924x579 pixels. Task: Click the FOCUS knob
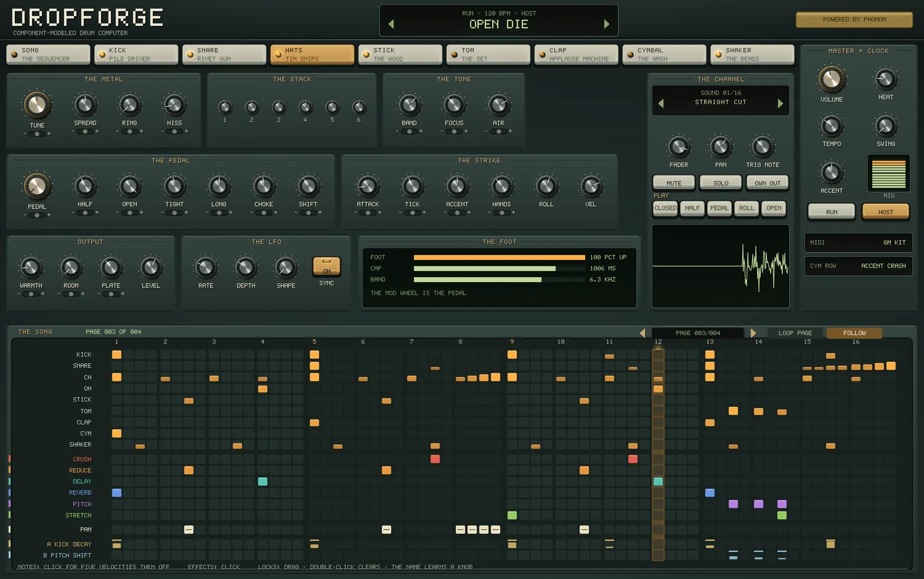click(x=454, y=105)
